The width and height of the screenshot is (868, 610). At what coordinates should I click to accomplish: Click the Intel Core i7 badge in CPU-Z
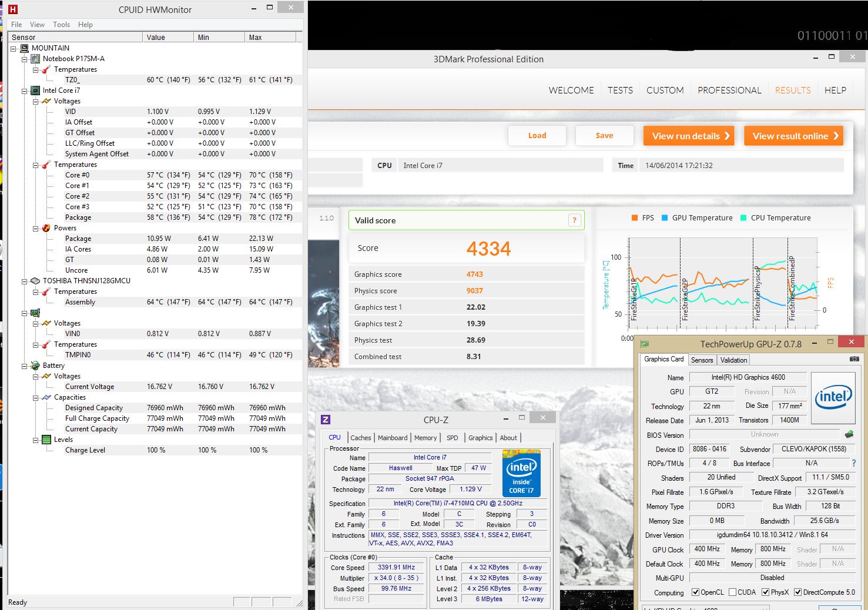tap(521, 473)
